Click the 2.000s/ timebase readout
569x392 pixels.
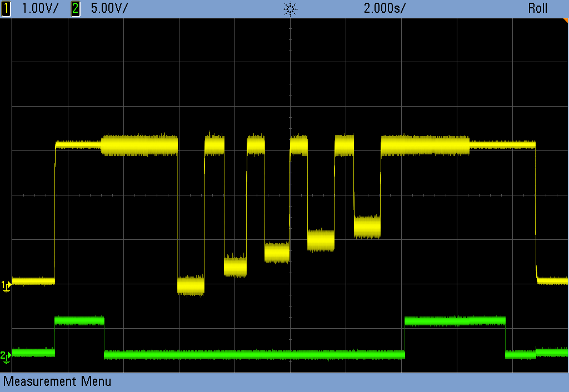click(x=385, y=8)
